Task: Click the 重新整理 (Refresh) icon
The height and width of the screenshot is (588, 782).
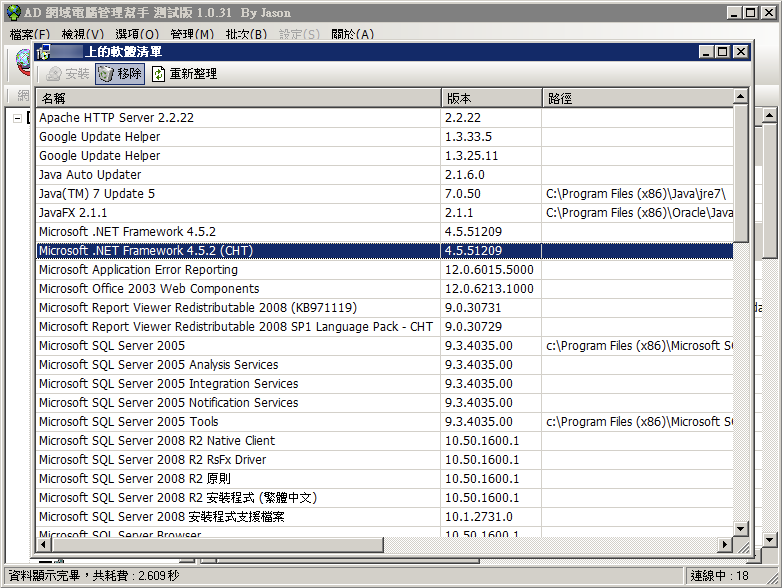Action: 158,74
